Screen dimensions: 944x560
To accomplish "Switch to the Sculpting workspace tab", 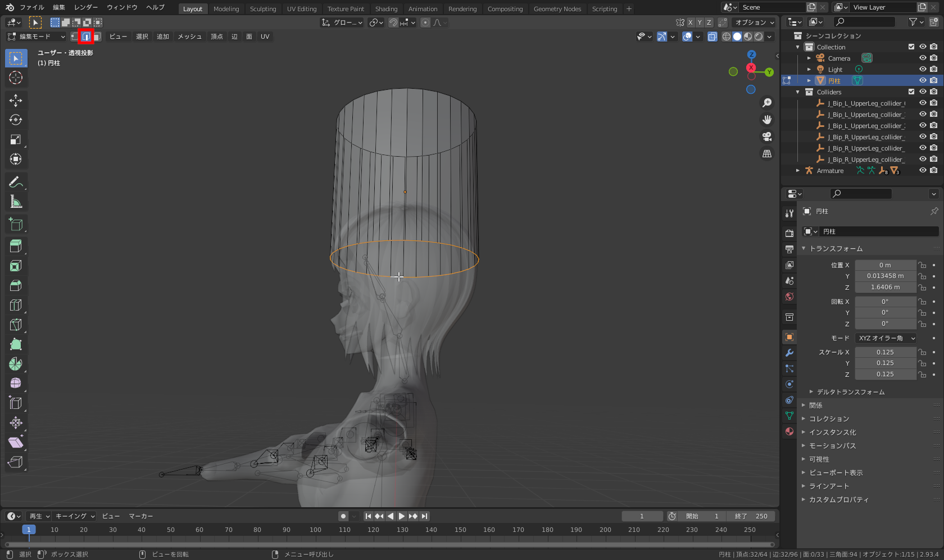I will click(x=262, y=9).
